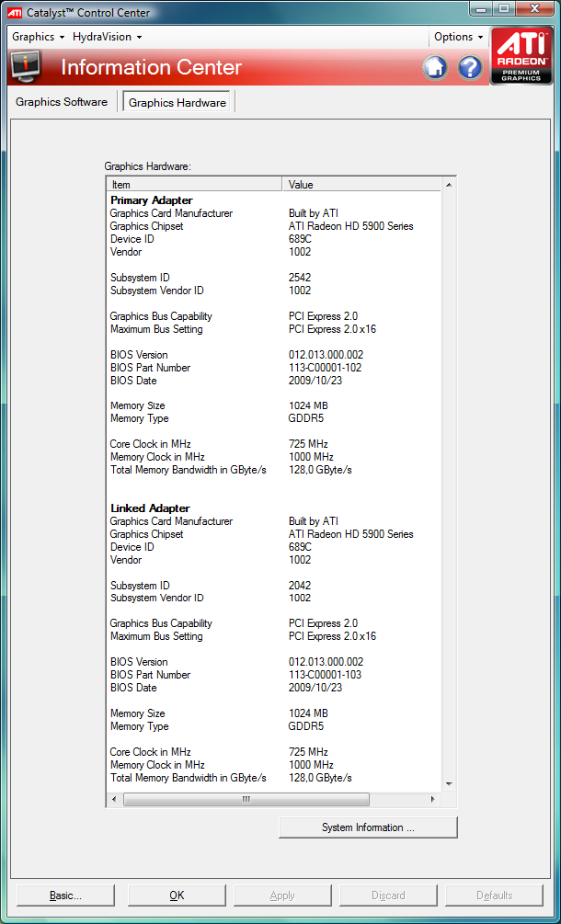Image resolution: width=561 pixels, height=924 pixels.
Task: Click the Defaults button
Action: pyautogui.click(x=494, y=895)
